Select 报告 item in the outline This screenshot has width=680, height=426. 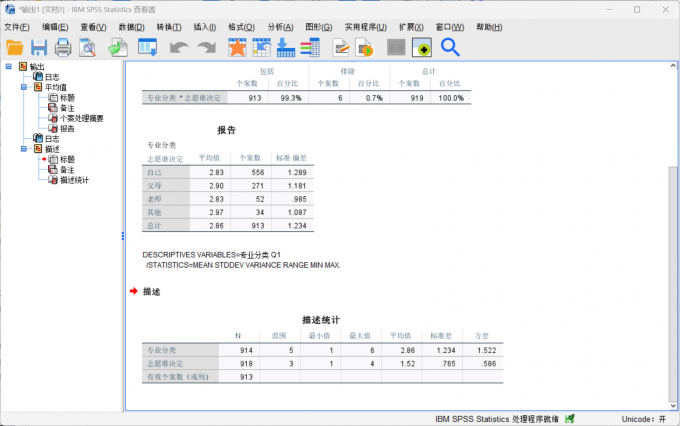(67, 128)
